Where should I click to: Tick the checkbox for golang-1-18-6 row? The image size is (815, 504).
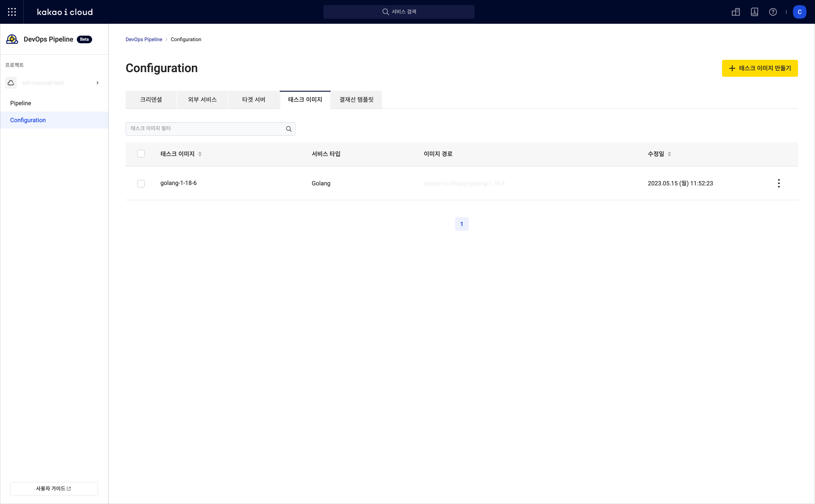coord(141,184)
